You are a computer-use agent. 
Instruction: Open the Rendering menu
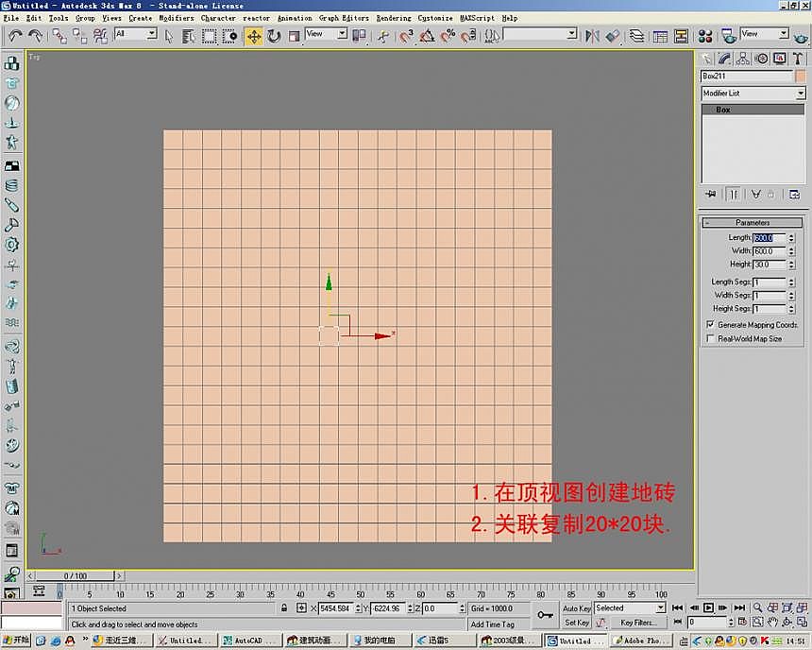point(394,18)
